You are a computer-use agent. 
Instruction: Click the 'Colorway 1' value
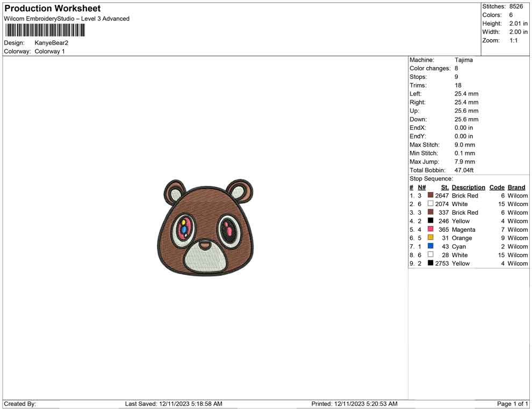pos(49,52)
